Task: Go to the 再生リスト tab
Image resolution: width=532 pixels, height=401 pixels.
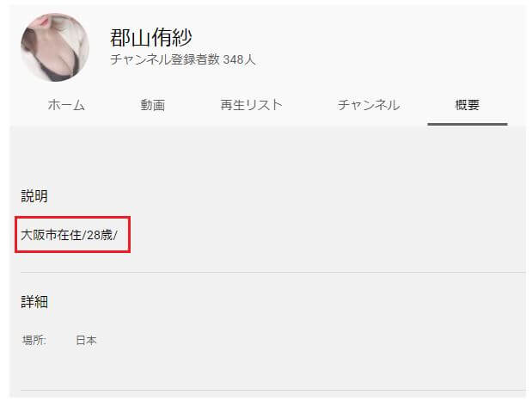Action: [x=252, y=105]
